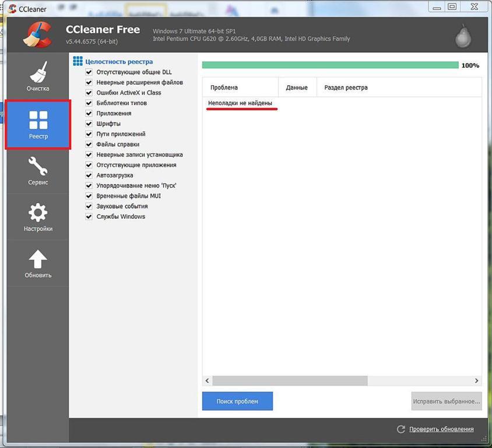Image resolution: width=492 pixels, height=448 pixels.
Task: Uncheck Временные файлы MUI
Action: point(89,196)
